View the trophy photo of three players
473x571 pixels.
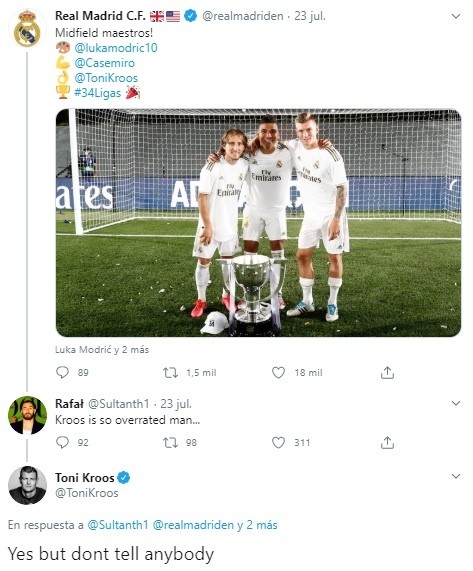tap(258, 223)
